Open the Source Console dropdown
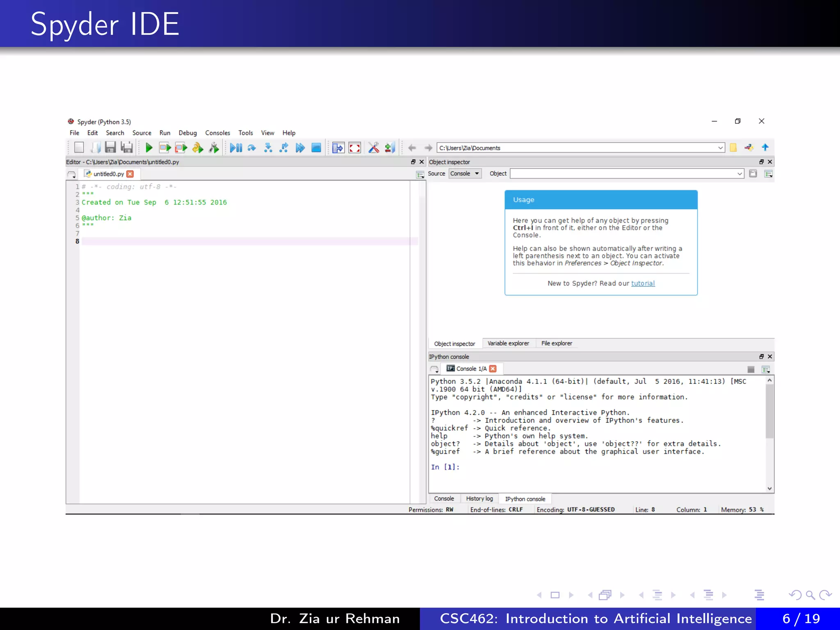This screenshot has width=840, height=630. pos(465,173)
